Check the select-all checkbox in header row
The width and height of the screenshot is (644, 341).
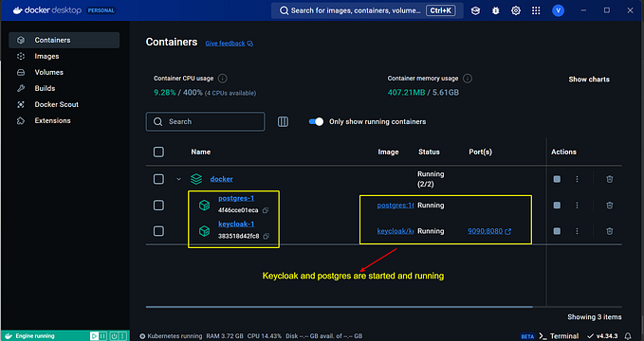158,152
